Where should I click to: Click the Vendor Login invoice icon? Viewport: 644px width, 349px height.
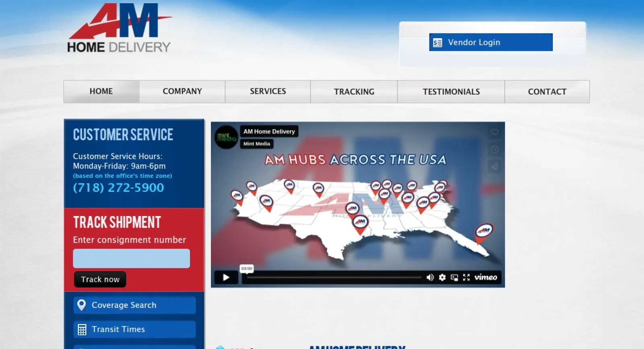[x=438, y=42]
